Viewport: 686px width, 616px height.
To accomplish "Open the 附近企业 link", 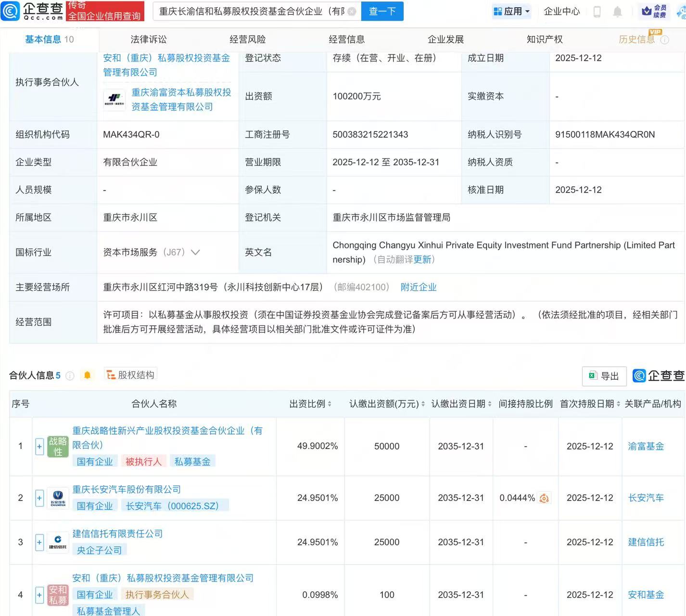I will tap(419, 287).
